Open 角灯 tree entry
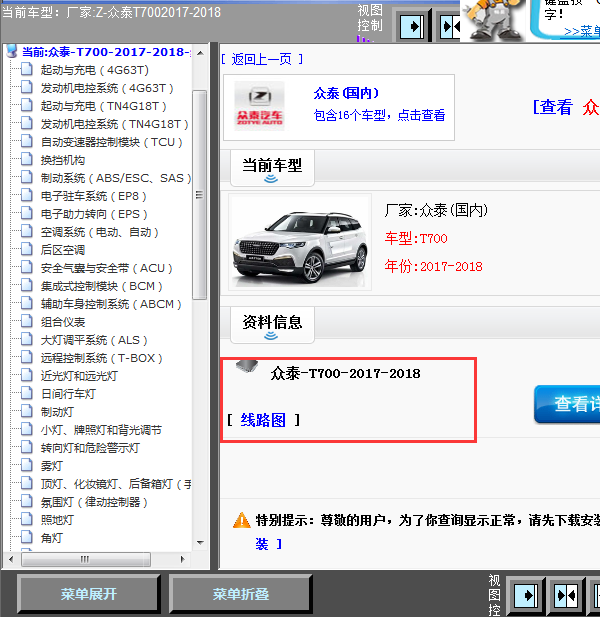 52,538
